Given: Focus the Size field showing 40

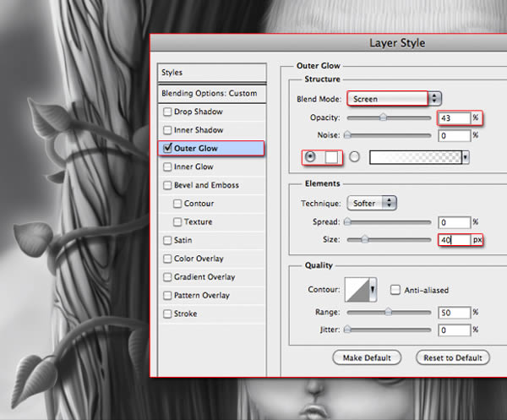Looking at the screenshot, I should [454, 240].
